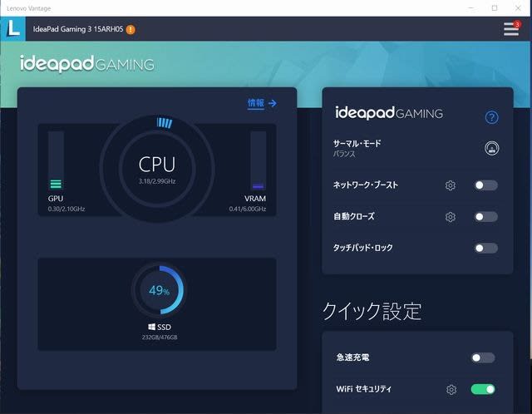Open settings gear for WiFi セキュリティ
Image resolution: width=532 pixels, height=414 pixels.
click(x=451, y=389)
